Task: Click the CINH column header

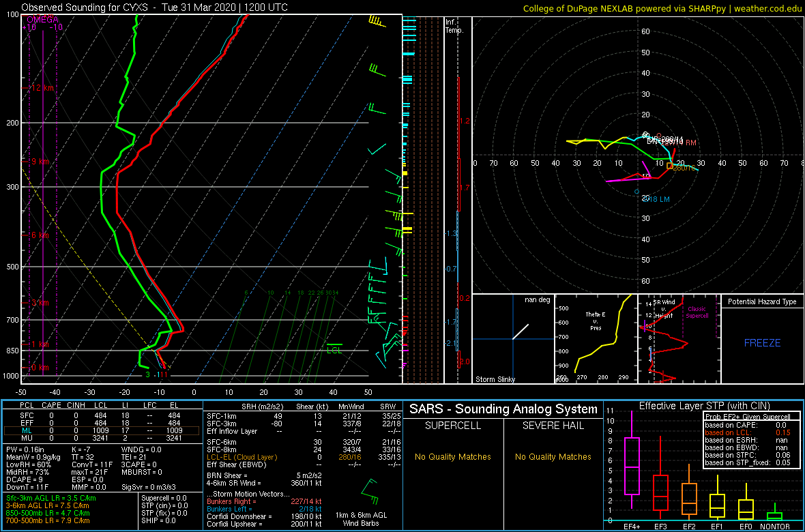Action: coord(77,407)
